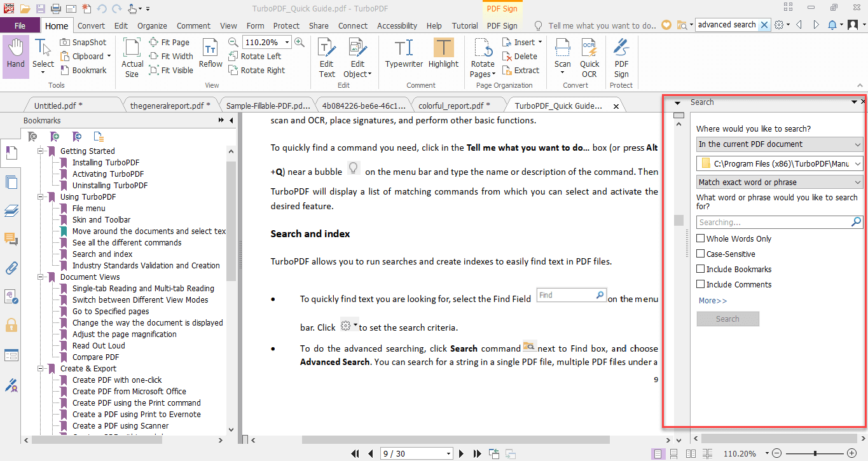Toggle the Case-Sensitive checkbox
This screenshot has height=461, width=868.
point(701,254)
